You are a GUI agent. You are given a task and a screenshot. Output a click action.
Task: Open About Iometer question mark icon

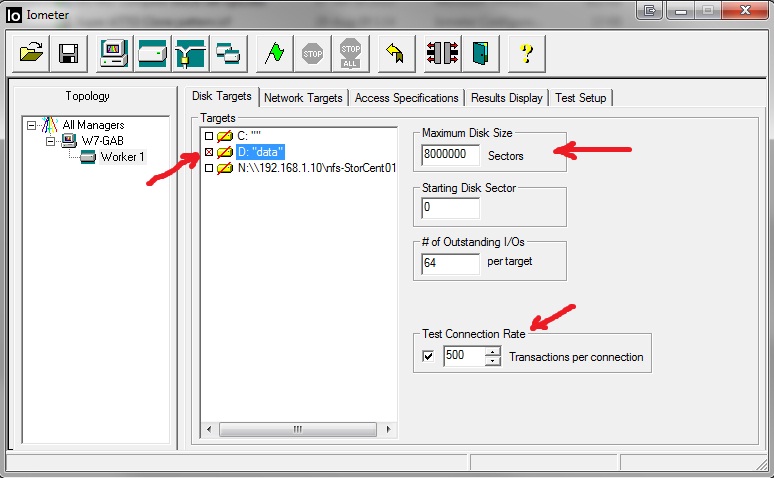coord(527,53)
